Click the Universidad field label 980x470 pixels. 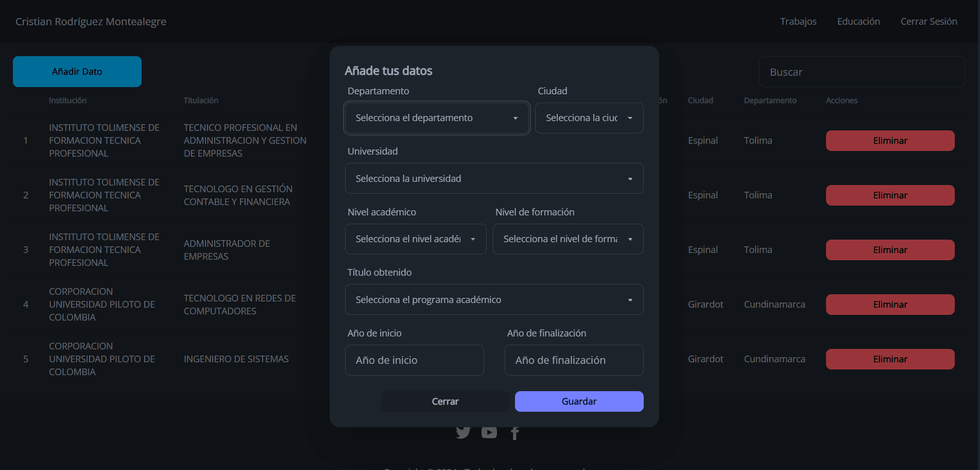(373, 152)
